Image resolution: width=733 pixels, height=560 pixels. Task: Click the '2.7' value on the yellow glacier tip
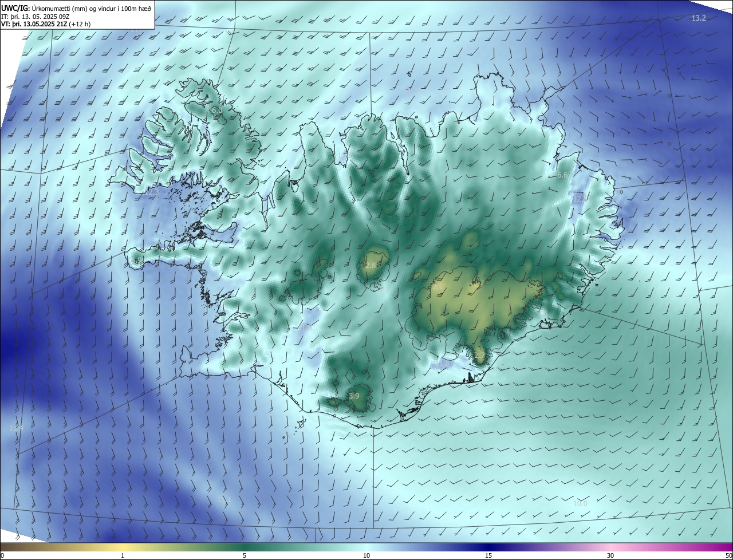point(480,356)
